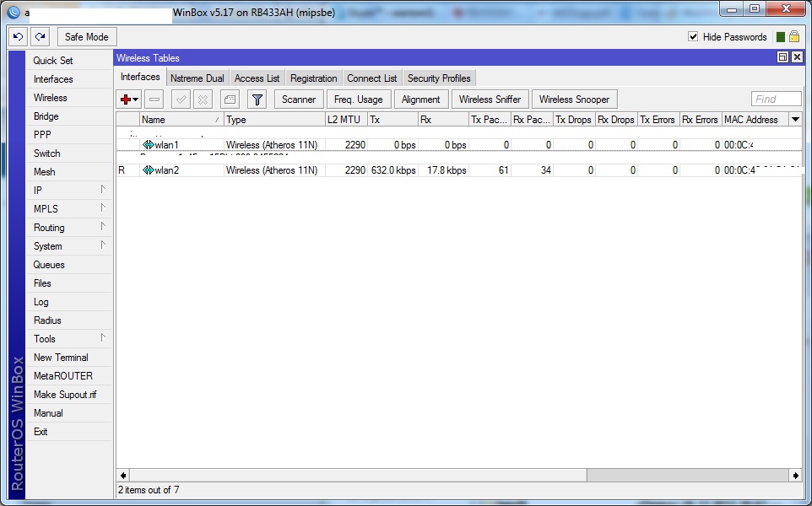The image size is (812, 506).
Task: Click the Undo arrow icon
Action: point(18,37)
